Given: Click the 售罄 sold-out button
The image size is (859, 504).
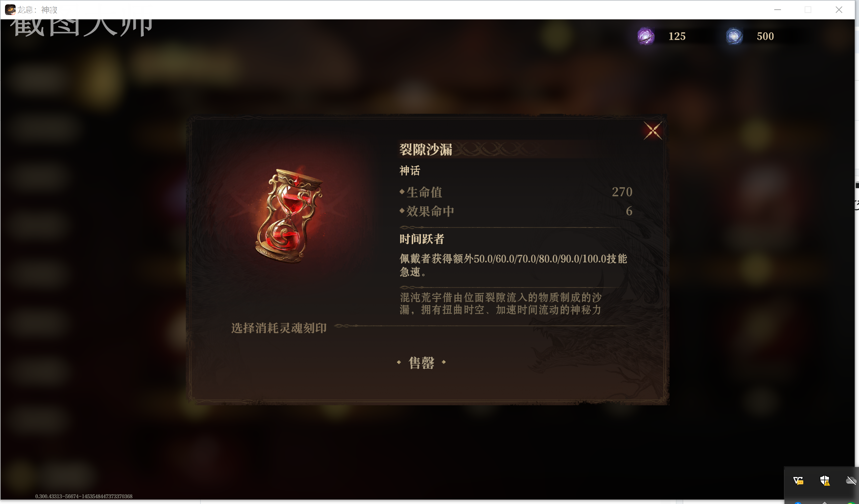Looking at the screenshot, I should click(x=421, y=363).
